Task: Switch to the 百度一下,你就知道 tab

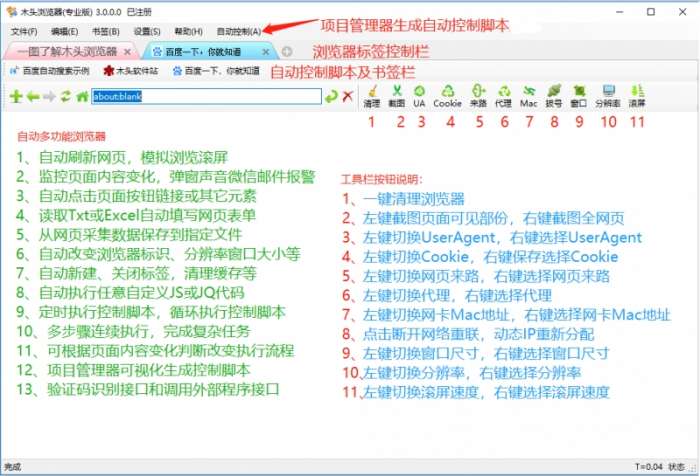Action: pyautogui.click(x=210, y=52)
